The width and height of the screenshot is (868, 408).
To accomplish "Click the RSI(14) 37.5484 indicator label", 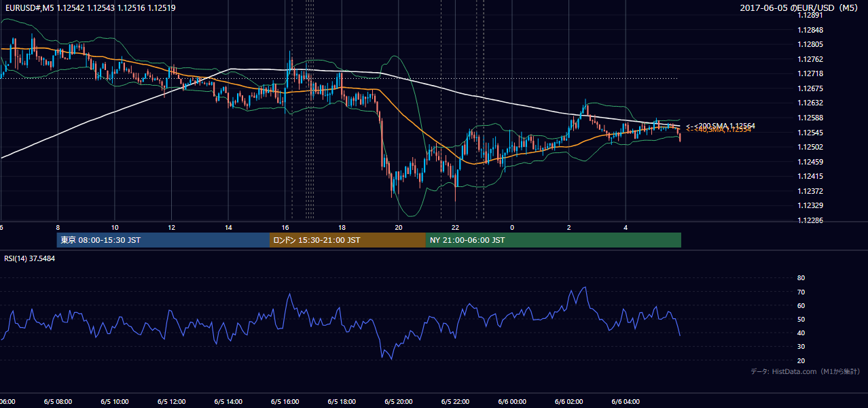I will point(30,258).
